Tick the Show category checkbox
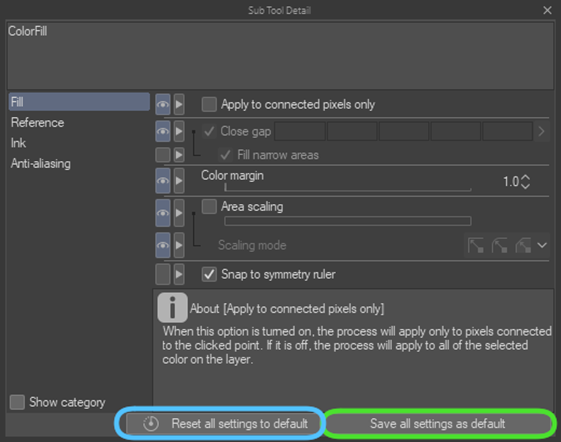 (17, 402)
